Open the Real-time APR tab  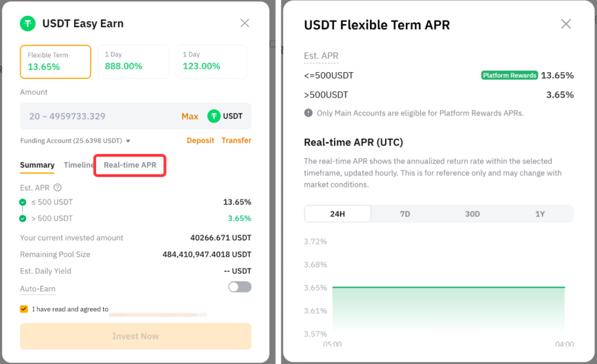tap(130, 165)
